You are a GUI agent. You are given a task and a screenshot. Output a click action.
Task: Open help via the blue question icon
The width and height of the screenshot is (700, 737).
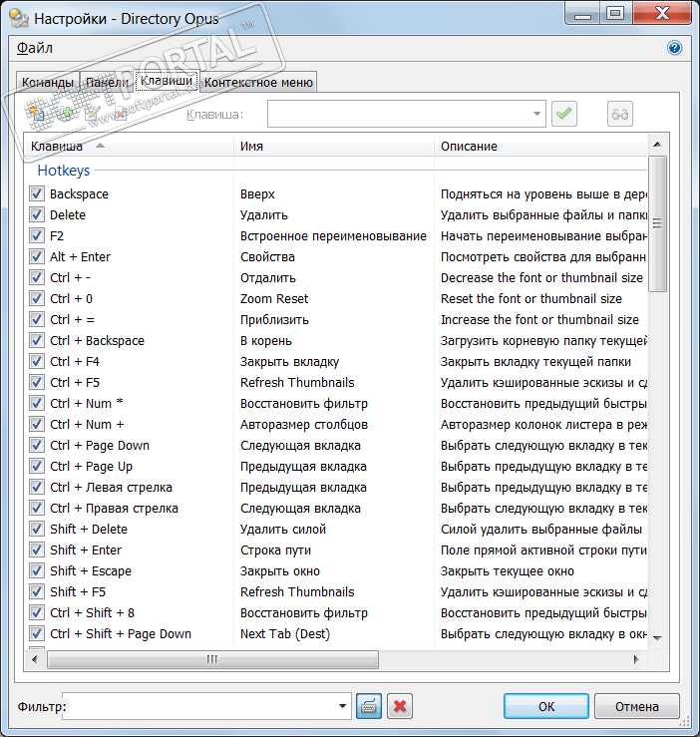click(x=674, y=48)
